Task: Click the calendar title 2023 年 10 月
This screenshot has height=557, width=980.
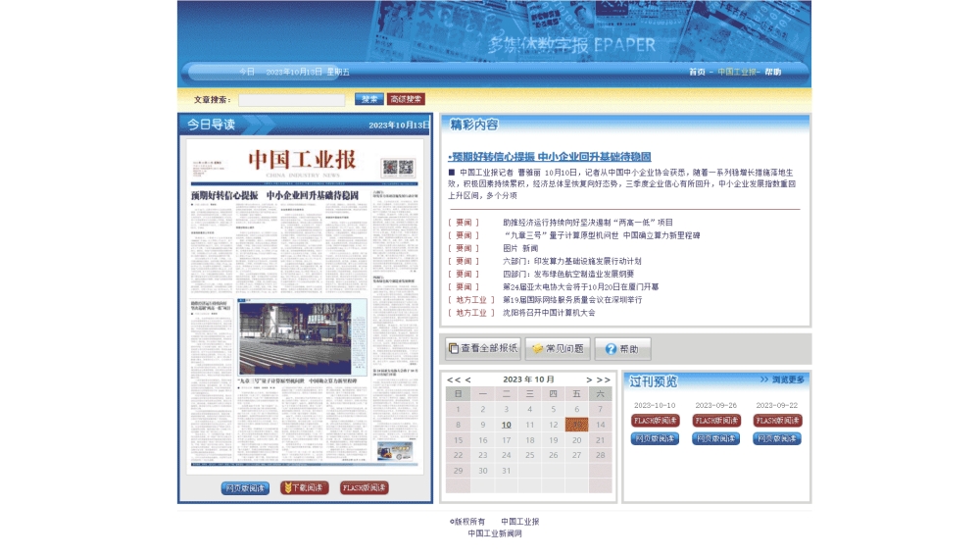Action: point(528,380)
